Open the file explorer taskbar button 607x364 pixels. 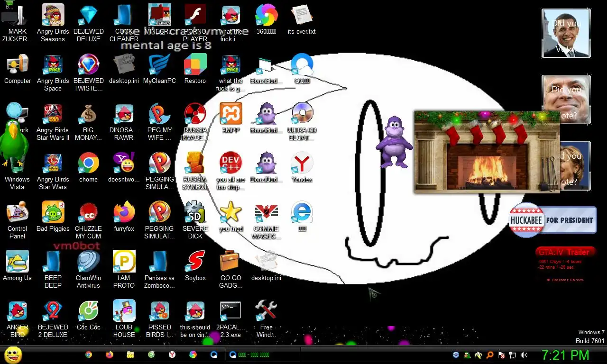pos(130,355)
